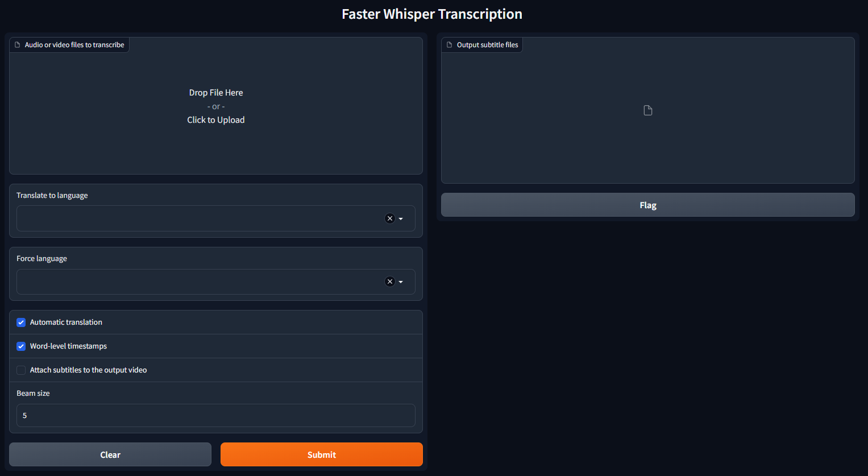Expand the Translate to language dropdown arrow
The image size is (868, 476).
(401, 219)
